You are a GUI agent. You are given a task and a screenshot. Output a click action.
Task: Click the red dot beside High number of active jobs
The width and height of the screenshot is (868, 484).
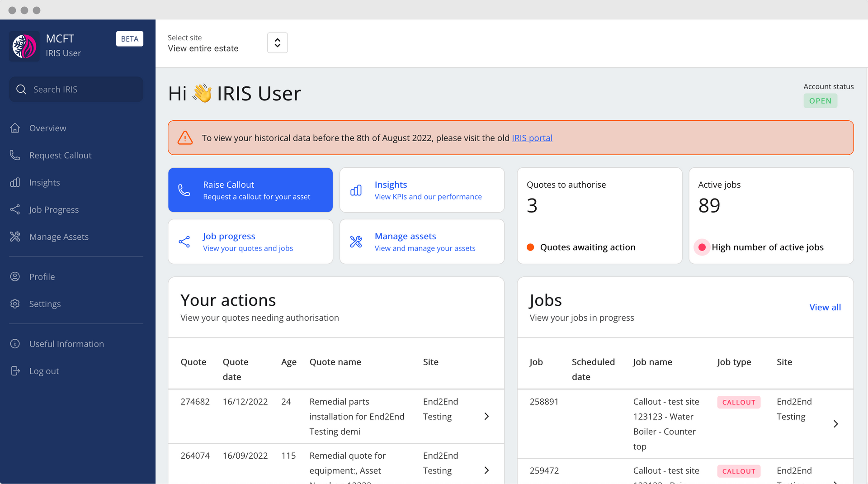(x=702, y=247)
